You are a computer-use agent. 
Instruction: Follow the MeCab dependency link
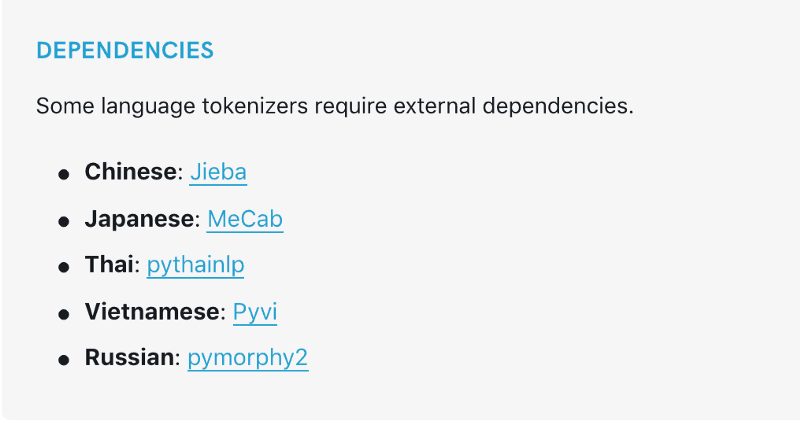(245, 219)
